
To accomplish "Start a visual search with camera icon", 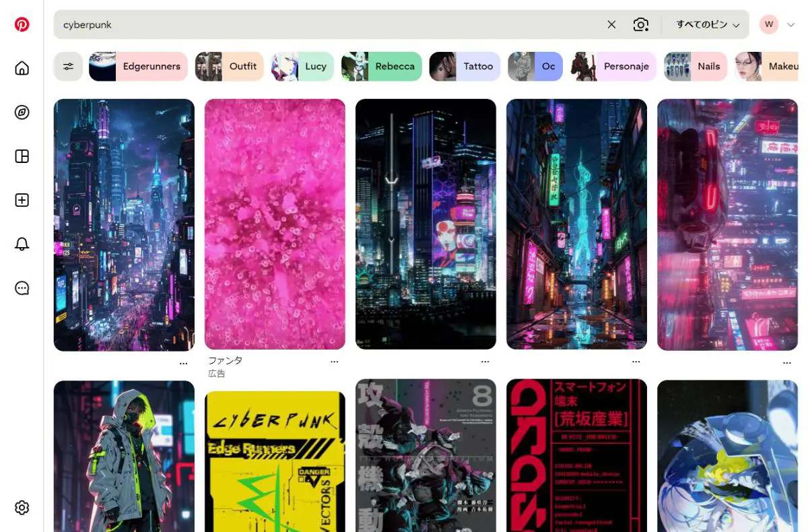I will [x=641, y=24].
